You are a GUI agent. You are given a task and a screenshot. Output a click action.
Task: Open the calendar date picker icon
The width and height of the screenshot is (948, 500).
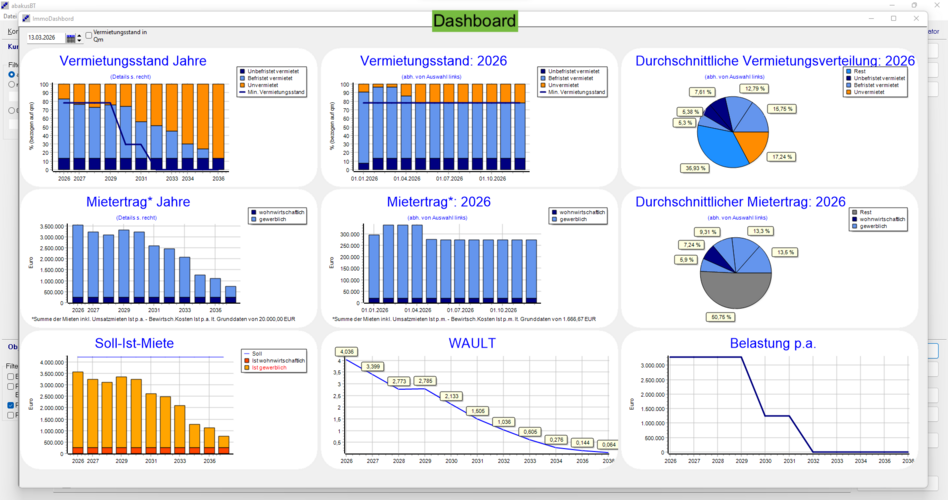coord(70,38)
